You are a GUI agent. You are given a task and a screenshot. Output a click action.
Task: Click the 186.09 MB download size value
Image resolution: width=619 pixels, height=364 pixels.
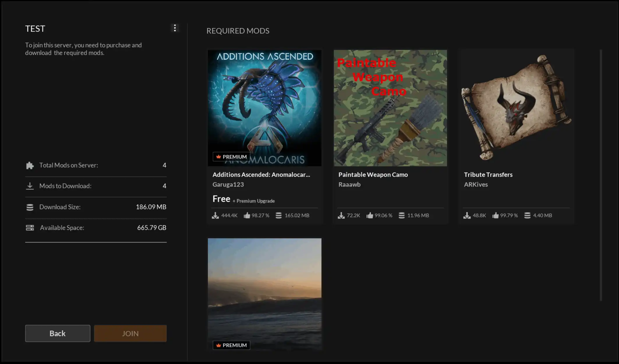click(151, 207)
